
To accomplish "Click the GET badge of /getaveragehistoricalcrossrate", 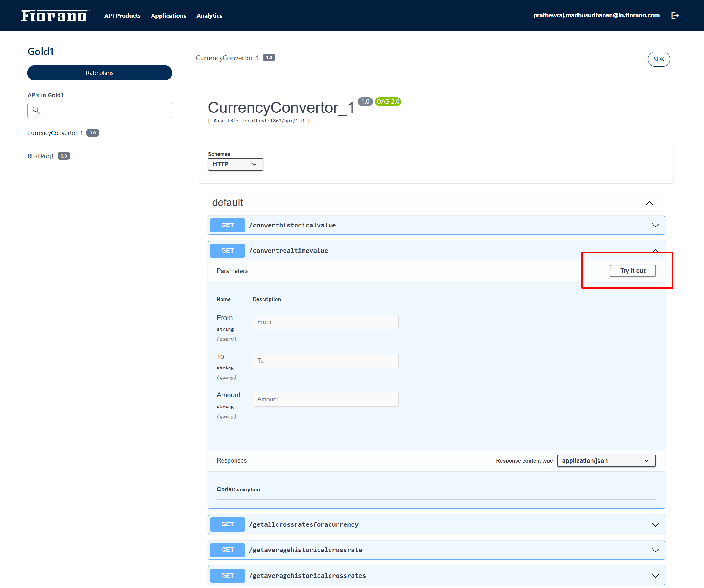I will (227, 550).
